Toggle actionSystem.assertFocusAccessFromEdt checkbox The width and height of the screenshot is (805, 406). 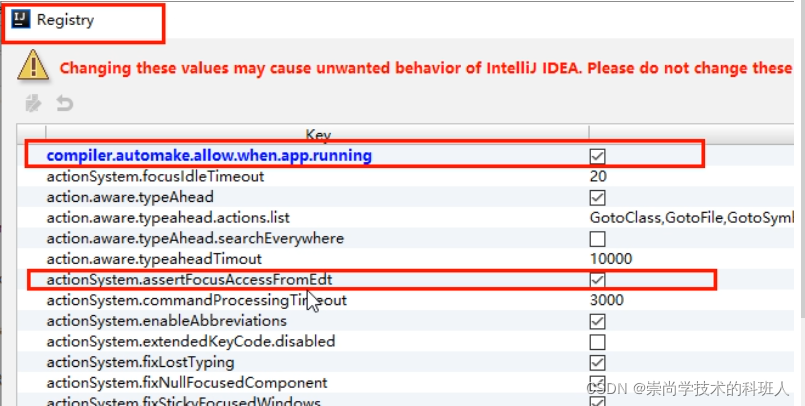[x=598, y=280]
